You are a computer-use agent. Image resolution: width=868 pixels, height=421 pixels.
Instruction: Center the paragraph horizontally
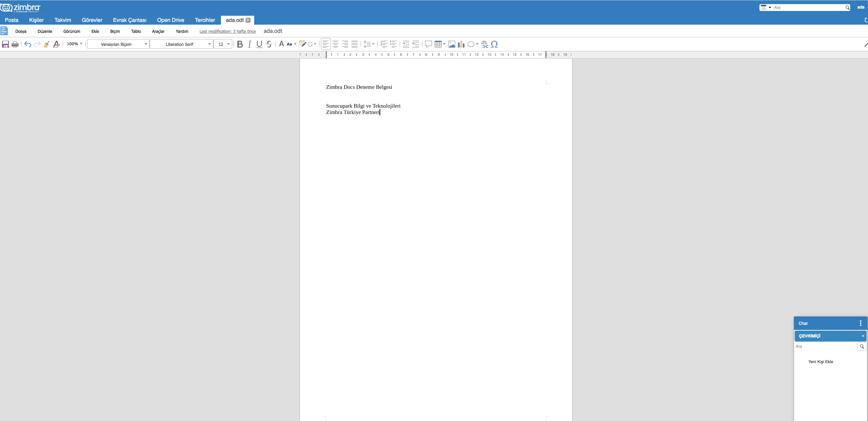pos(335,44)
